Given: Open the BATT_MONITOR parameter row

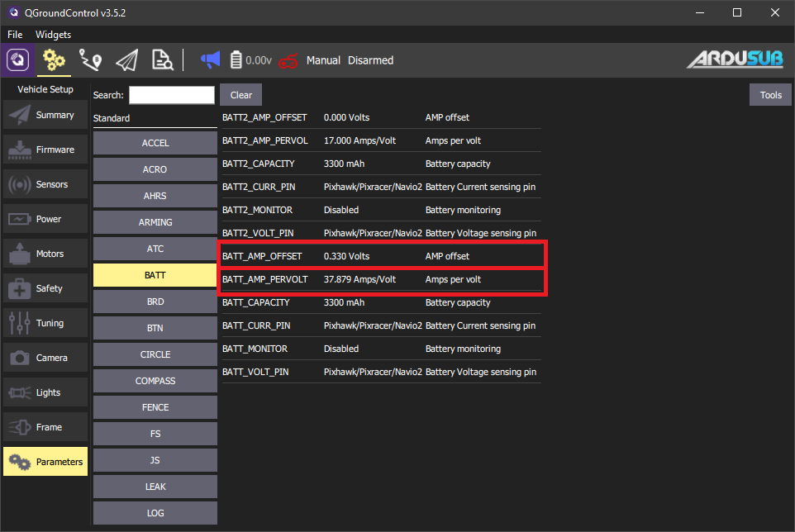Looking at the screenshot, I should [381, 349].
